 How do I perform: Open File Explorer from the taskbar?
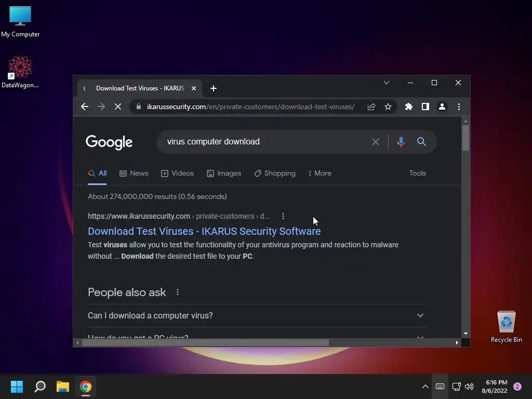(63, 387)
